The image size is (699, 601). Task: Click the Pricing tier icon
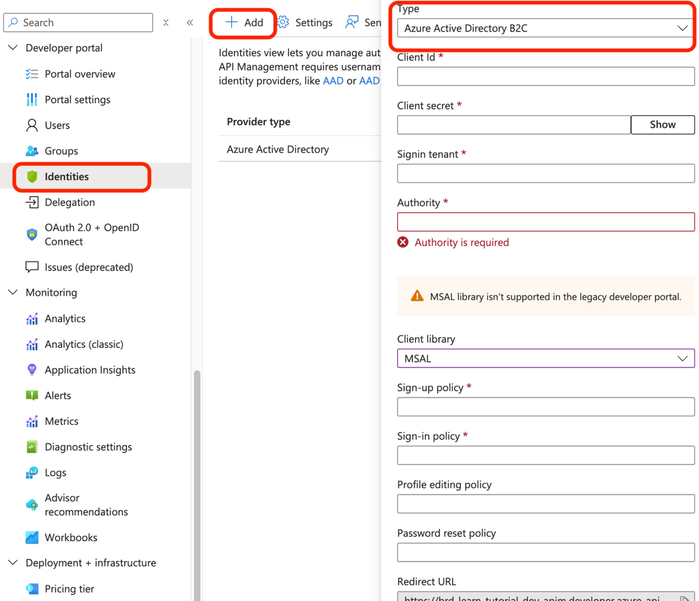tap(32, 589)
